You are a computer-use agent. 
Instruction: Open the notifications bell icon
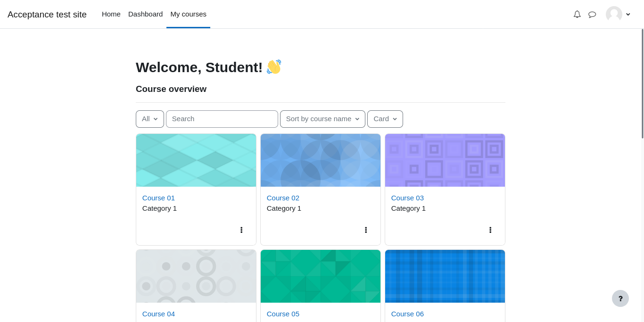point(577,14)
